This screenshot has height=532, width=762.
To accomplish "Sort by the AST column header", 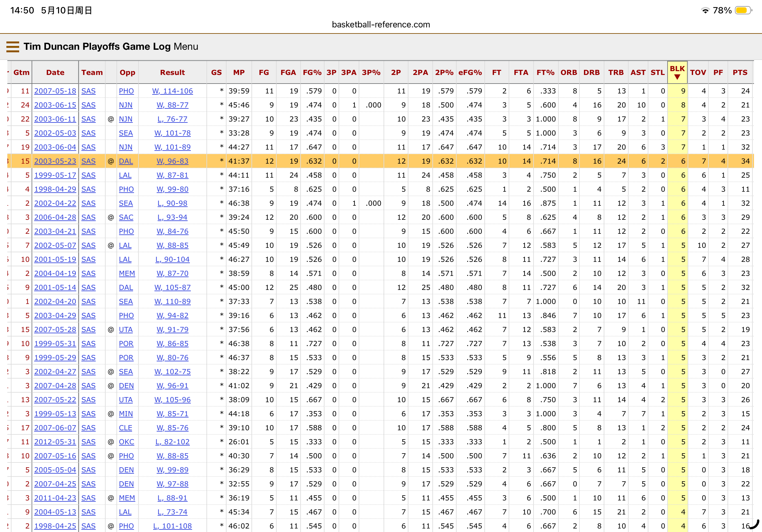I will click(638, 72).
